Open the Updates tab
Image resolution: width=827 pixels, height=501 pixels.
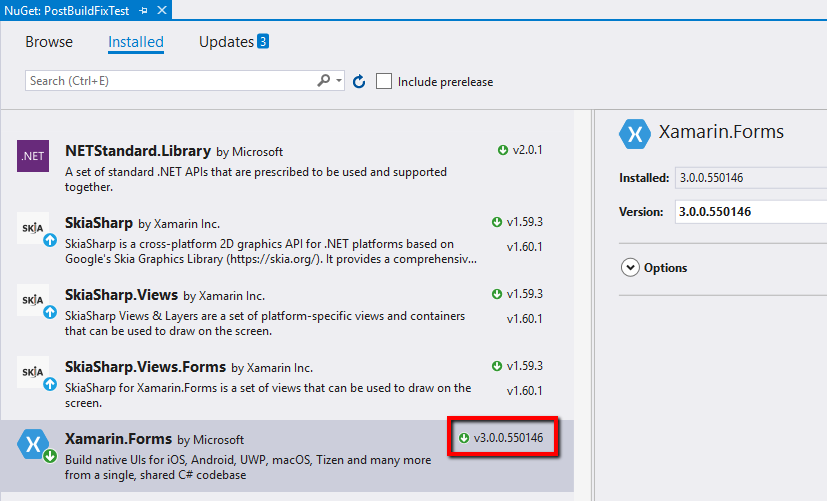(227, 42)
